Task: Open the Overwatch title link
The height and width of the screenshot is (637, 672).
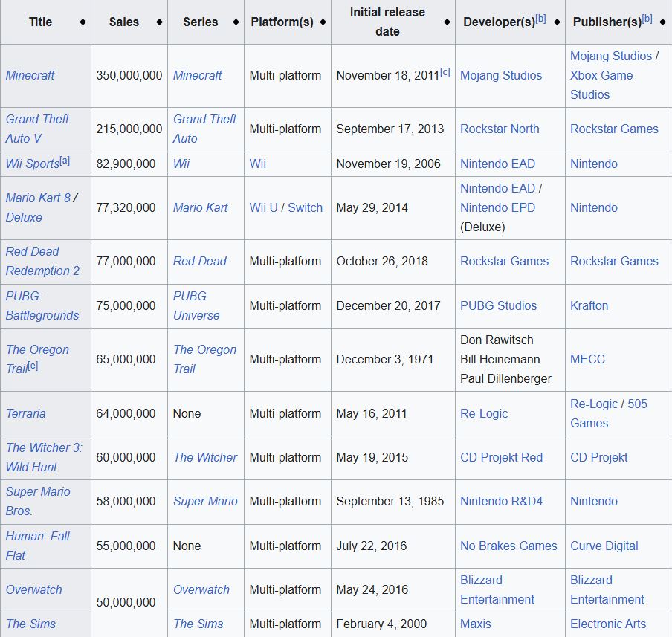Action: tap(34, 590)
